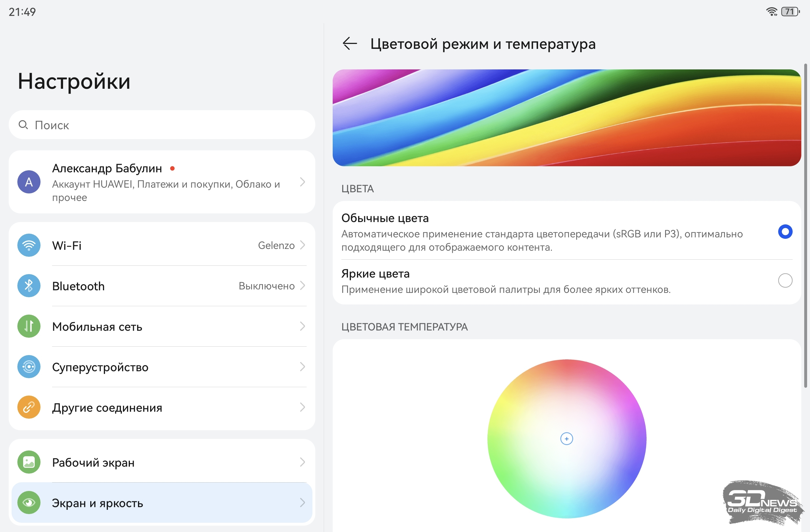
Task: Click the green Mobile network icon
Action: click(29, 326)
